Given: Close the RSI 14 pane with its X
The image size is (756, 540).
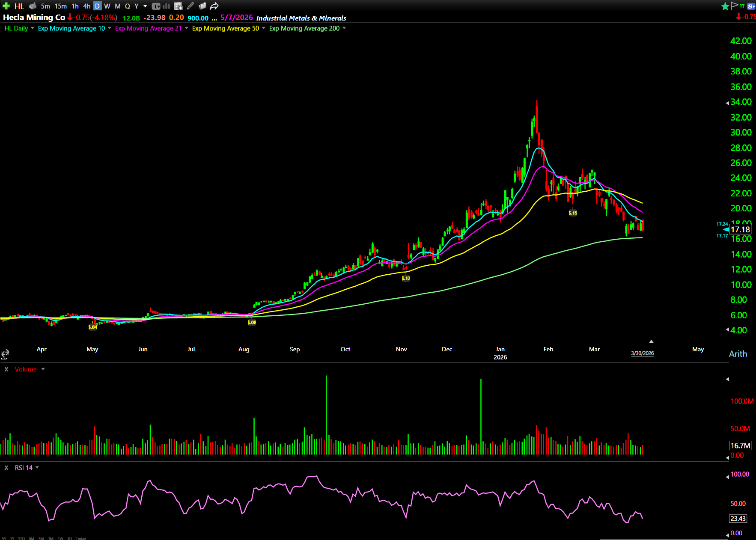Looking at the screenshot, I should point(6,468).
